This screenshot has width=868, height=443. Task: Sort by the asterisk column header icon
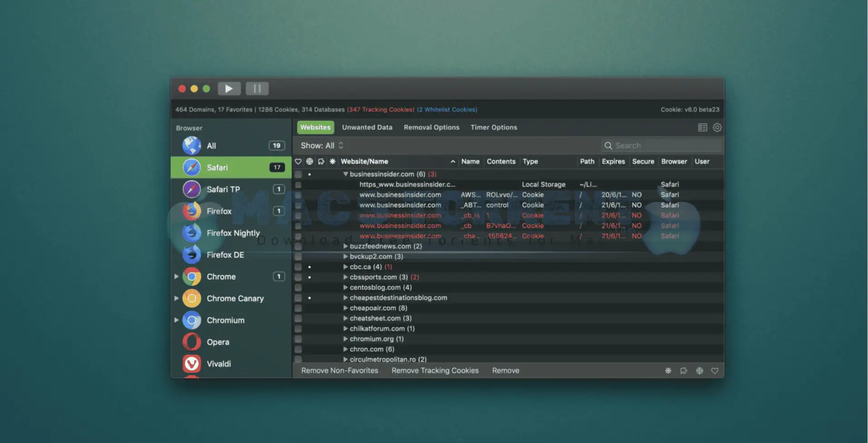coord(332,162)
